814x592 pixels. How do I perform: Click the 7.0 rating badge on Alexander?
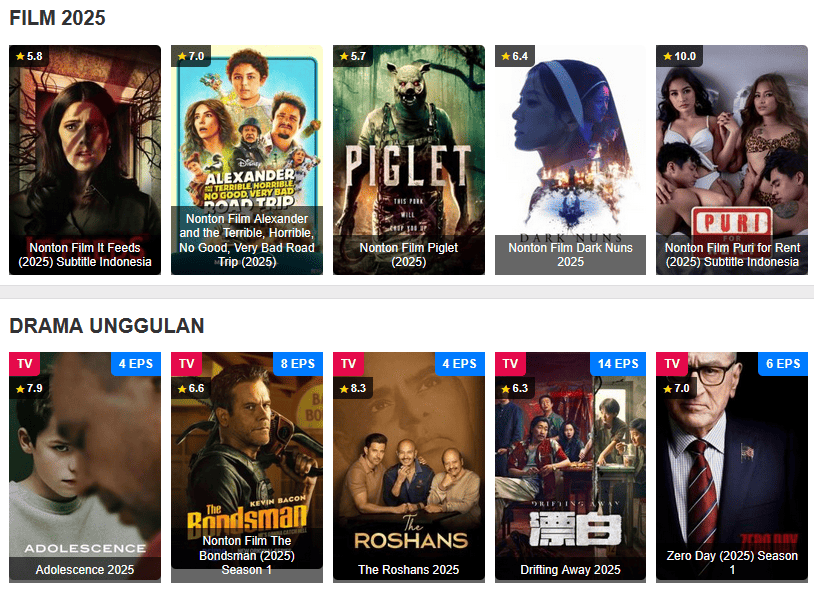pos(191,56)
